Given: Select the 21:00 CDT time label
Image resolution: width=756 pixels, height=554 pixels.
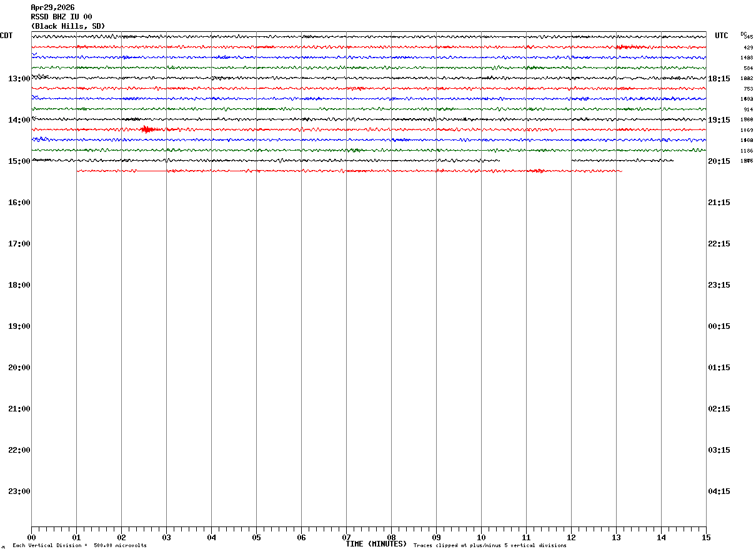Looking at the screenshot, I should pos(19,409).
